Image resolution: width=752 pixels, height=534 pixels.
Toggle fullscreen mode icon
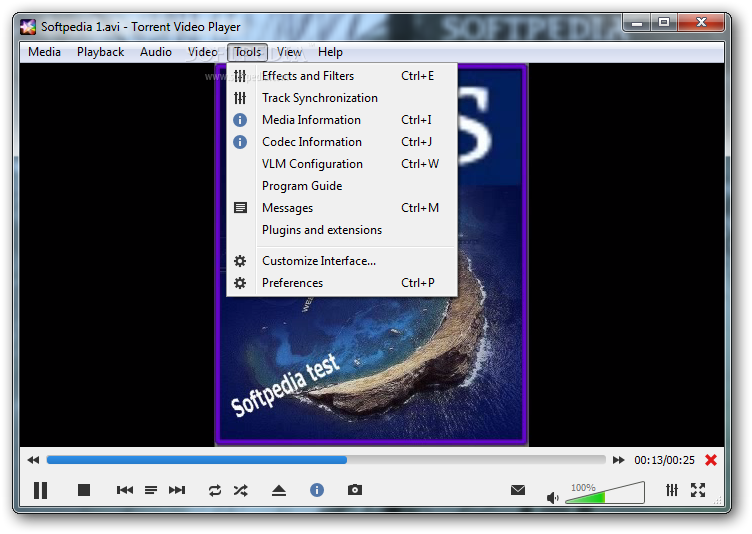(x=698, y=490)
